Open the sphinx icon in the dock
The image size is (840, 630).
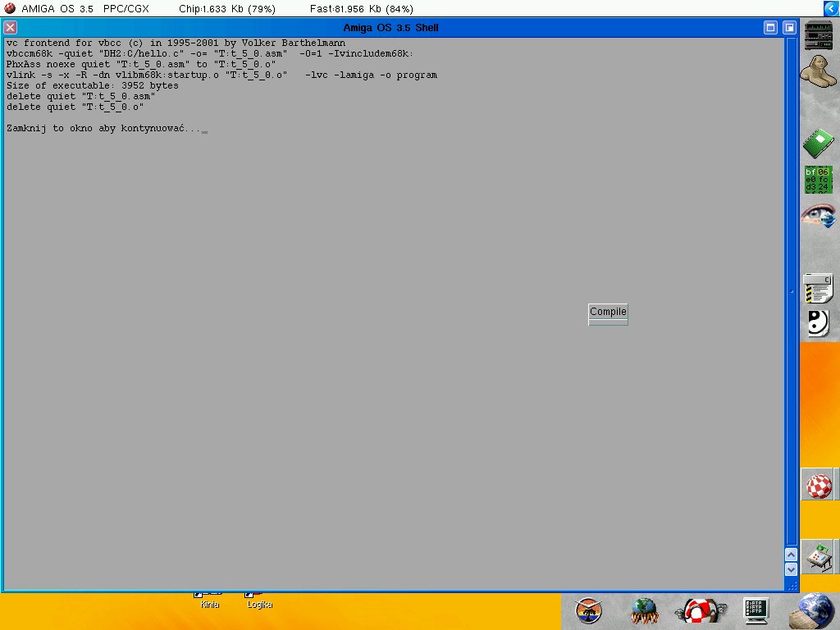pyautogui.click(x=818, y=71)
